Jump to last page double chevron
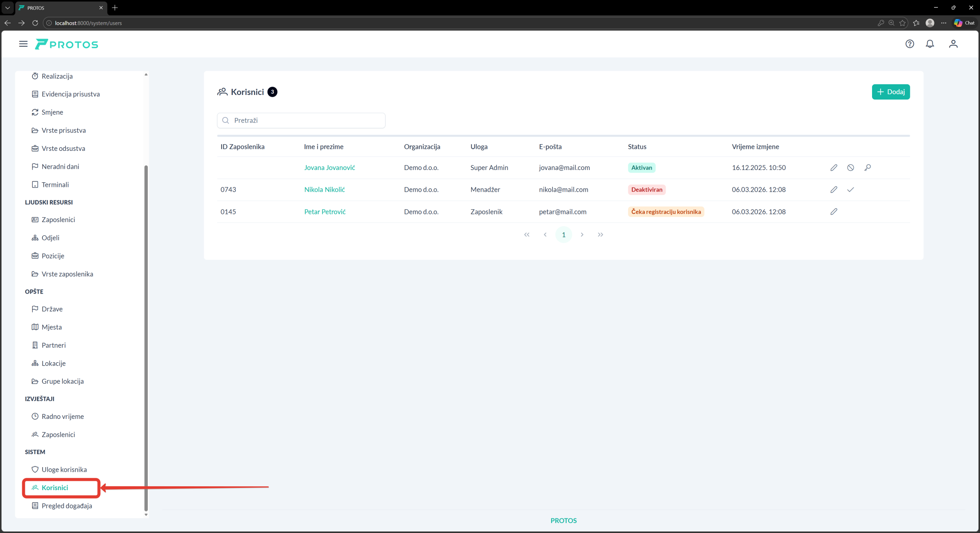This screenshot has height=533, width=980. [x=600, y=235]
